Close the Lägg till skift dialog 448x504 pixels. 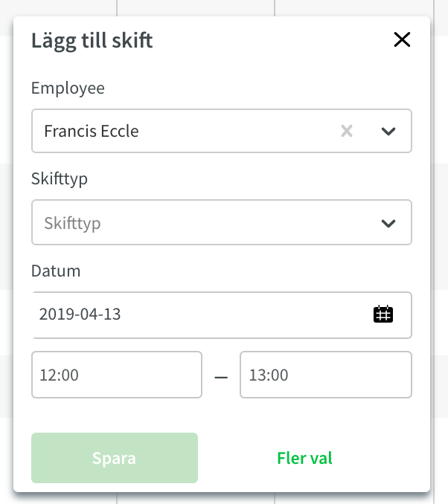[x=402, y=39]
